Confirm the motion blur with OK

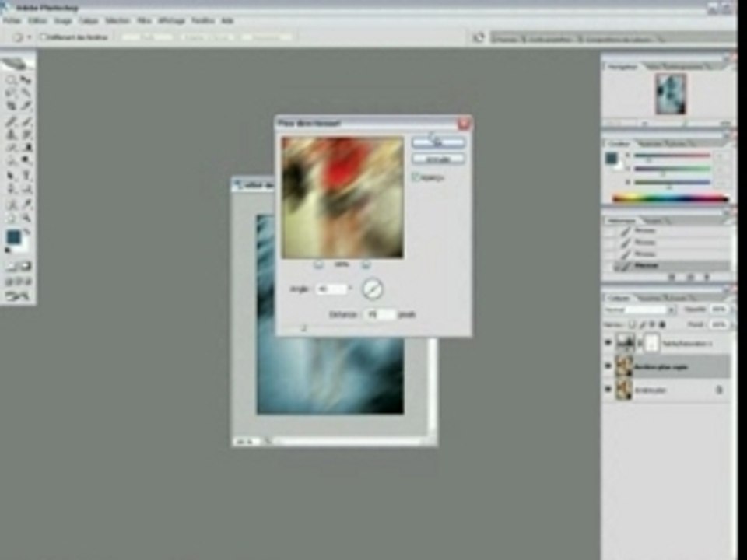438,142
